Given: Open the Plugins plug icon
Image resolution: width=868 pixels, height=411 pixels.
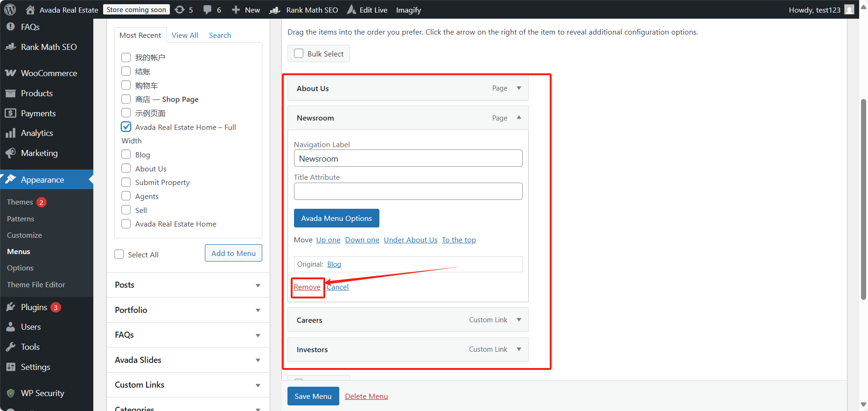Looking at the screenshot, I should (11, 307).
